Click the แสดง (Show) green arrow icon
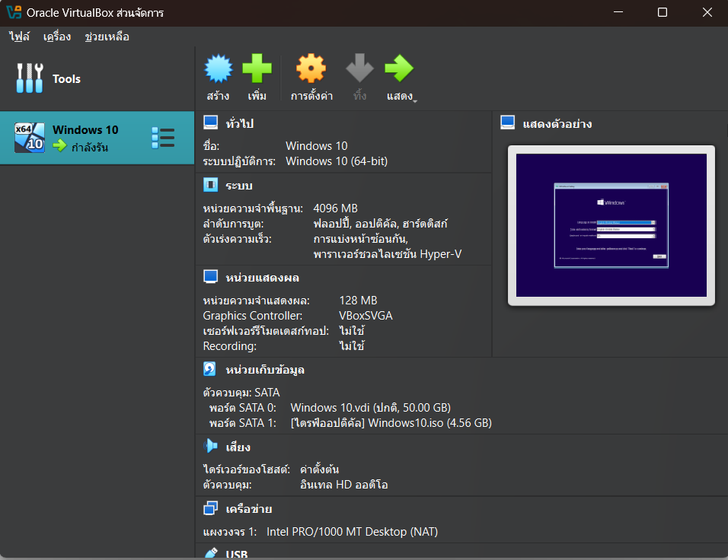The image size is (728, 560). click(x=399, y=68)
